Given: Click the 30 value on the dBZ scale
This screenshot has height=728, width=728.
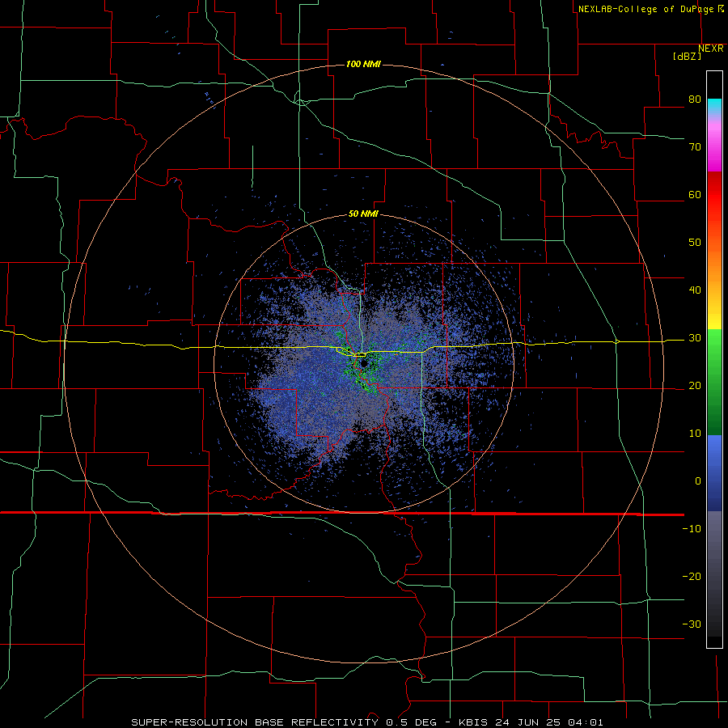Looking at the screenshot, I should [695, 338].
